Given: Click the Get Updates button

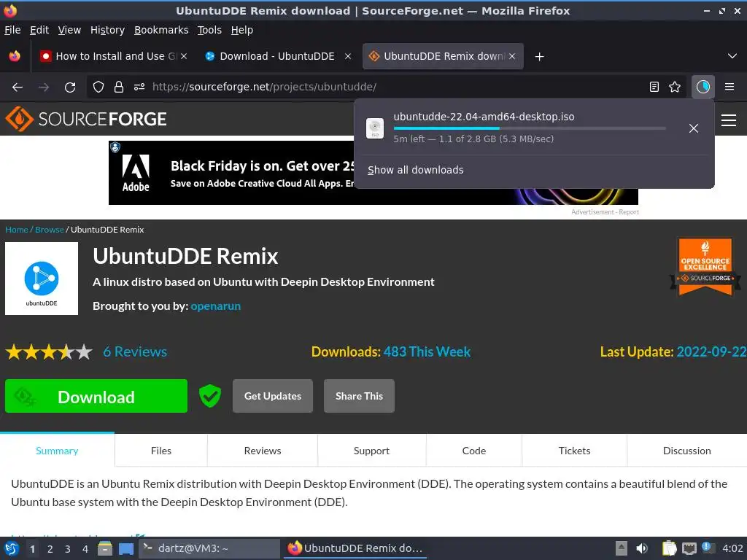Looking at the screenshot, I should pyautogui.click(x=273, y=396).
